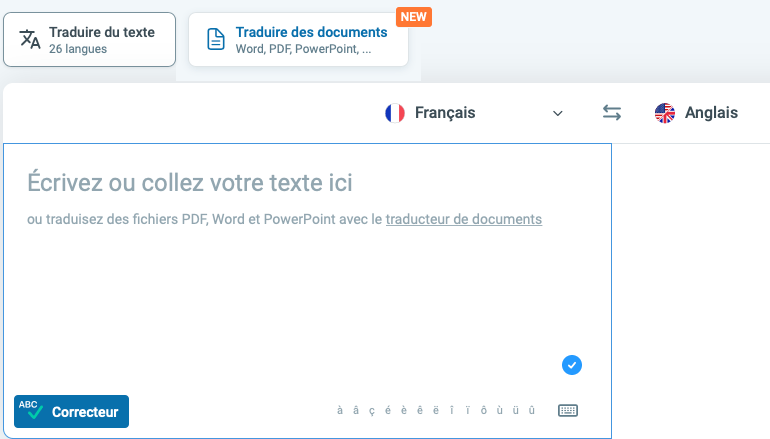Follow the traducteur de documents link

coord(464,219)
